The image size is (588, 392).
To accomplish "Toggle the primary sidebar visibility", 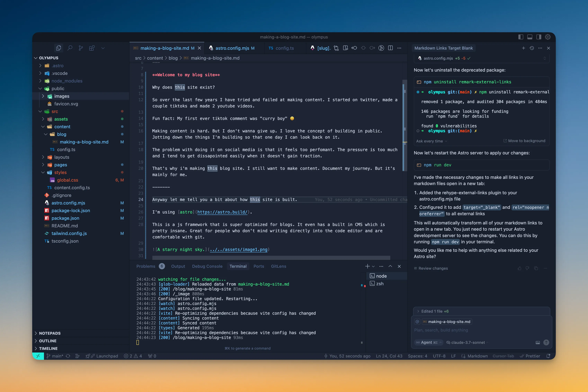I will [520, 37].
